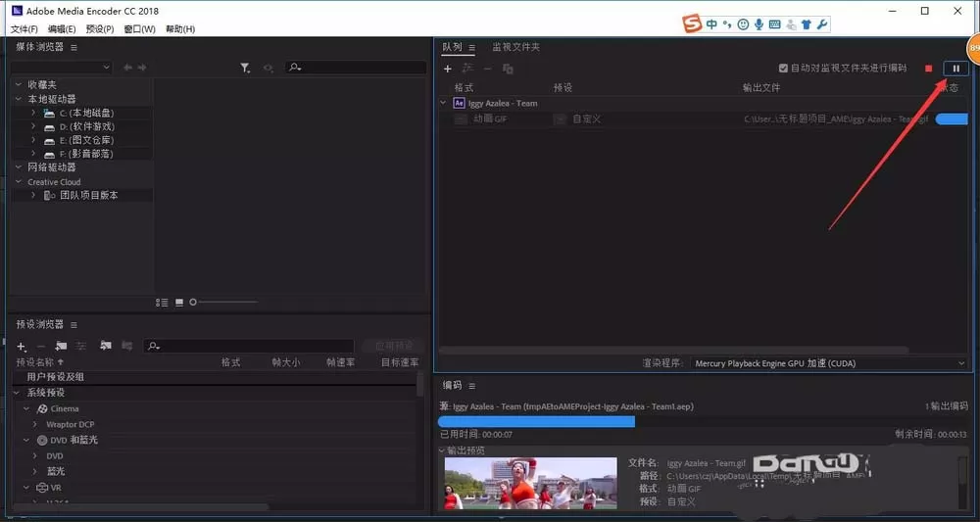Open the 预设(P) menu

[x=100, y=29]
